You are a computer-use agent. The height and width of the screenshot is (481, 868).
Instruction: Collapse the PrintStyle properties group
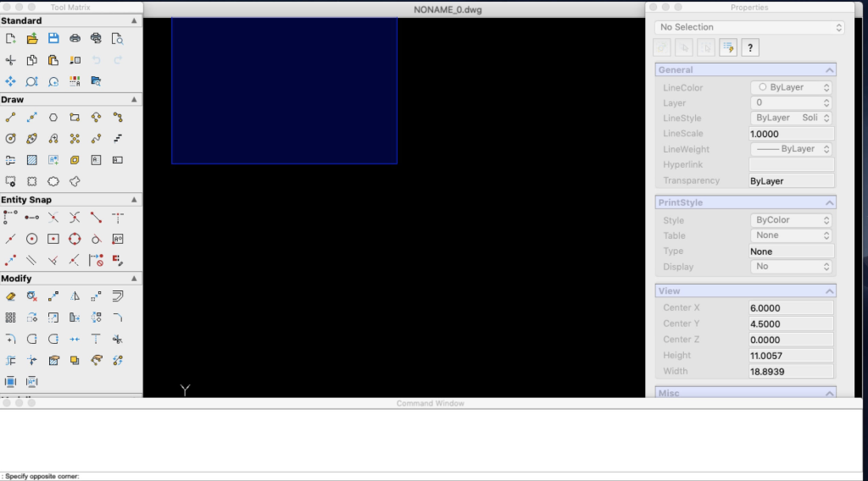click(x=829, y=203)
